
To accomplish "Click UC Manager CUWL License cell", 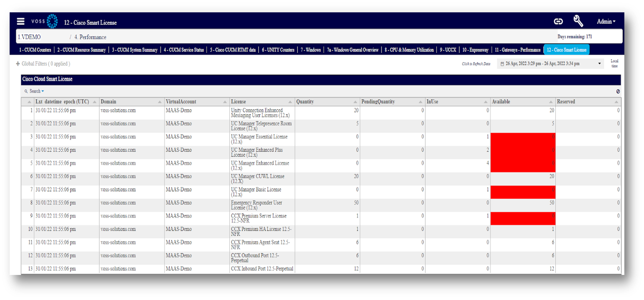I will [x=262, y=179].
